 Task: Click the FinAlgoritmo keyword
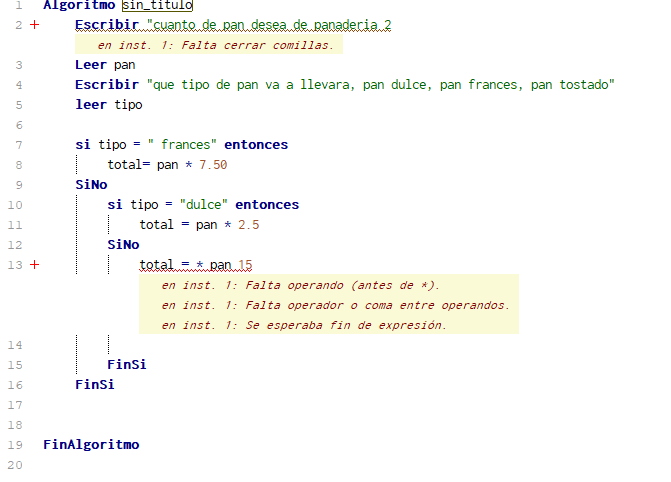pos(91,445)
